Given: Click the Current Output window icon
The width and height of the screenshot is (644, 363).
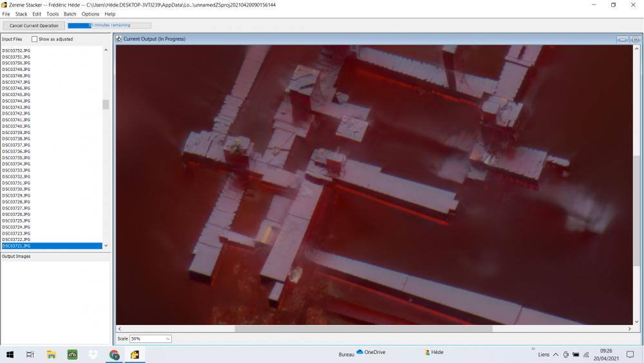Looking at the screenshot, I should pos(119,39).
